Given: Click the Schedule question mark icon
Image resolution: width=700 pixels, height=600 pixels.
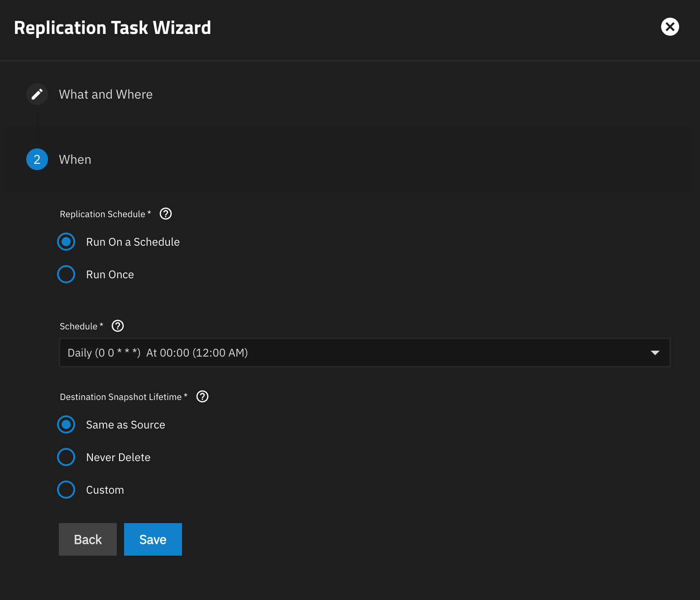Looking at the screenshot, I should 117,326.
